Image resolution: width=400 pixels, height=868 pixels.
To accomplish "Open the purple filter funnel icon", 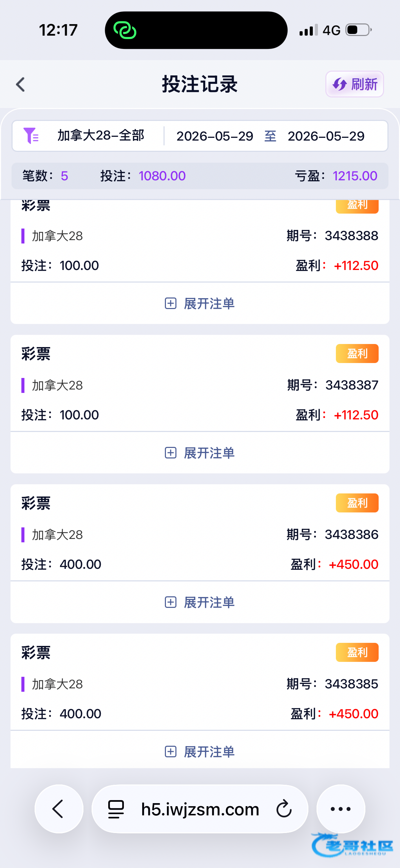I will (31, 136).
